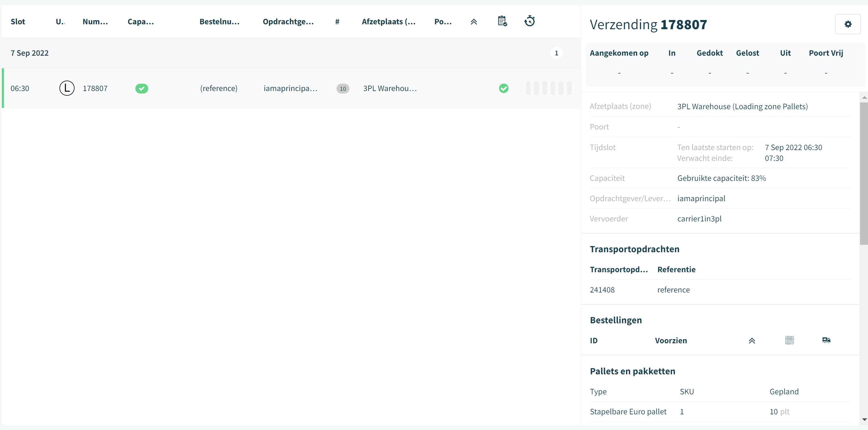
Task: Click the double-chevron priority column header
Action: tap(473, 22)
